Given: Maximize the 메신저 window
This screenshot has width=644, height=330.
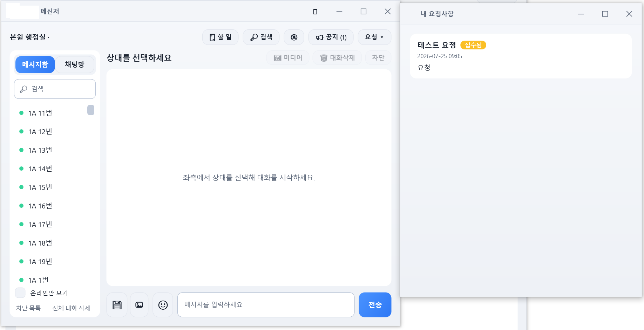Looking at the screenshot, I should [x=364, y=12].
